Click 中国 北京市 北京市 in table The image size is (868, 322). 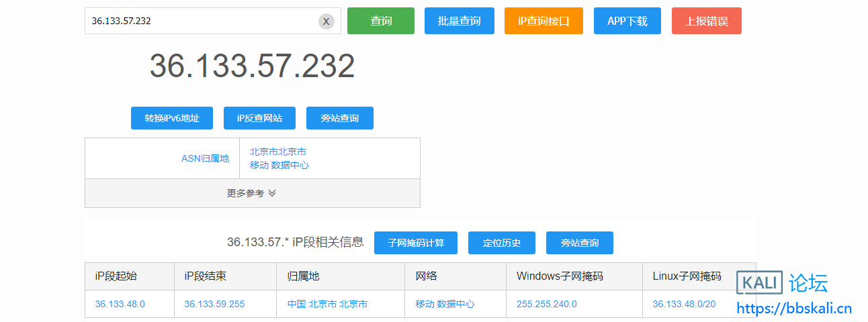(x=327, y=304)
